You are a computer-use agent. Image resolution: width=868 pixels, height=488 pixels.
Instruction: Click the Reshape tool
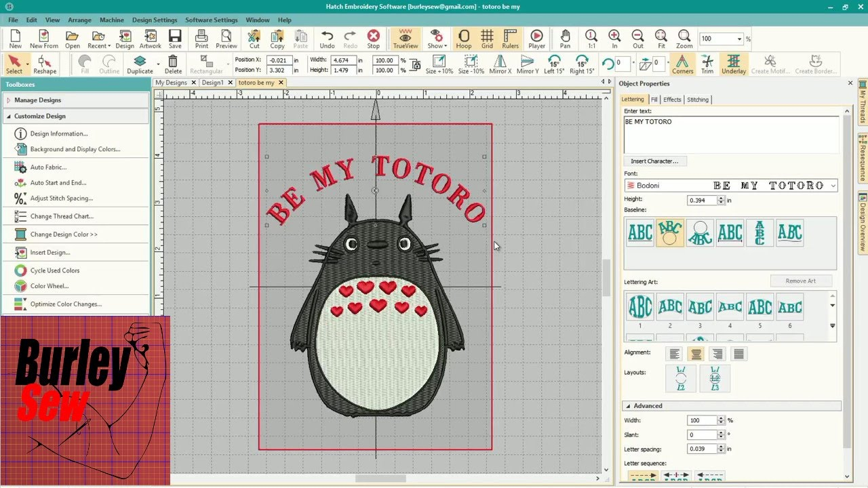(x=45, y=64)
